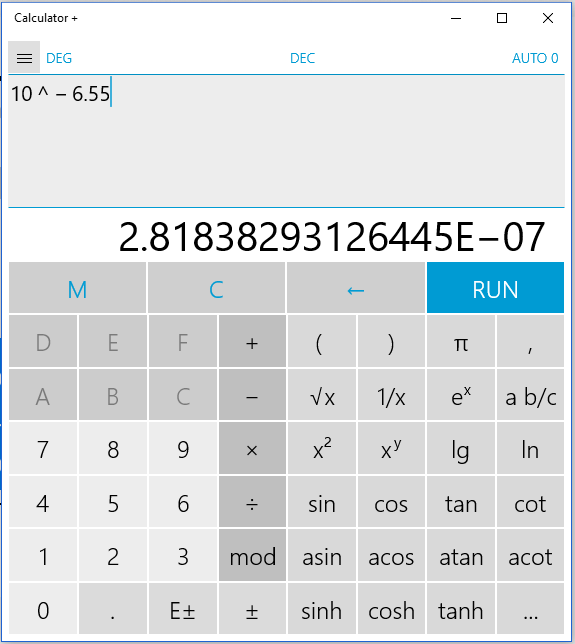Choose the x to the y power key
575x644 pixels.
tap(391, 448)
